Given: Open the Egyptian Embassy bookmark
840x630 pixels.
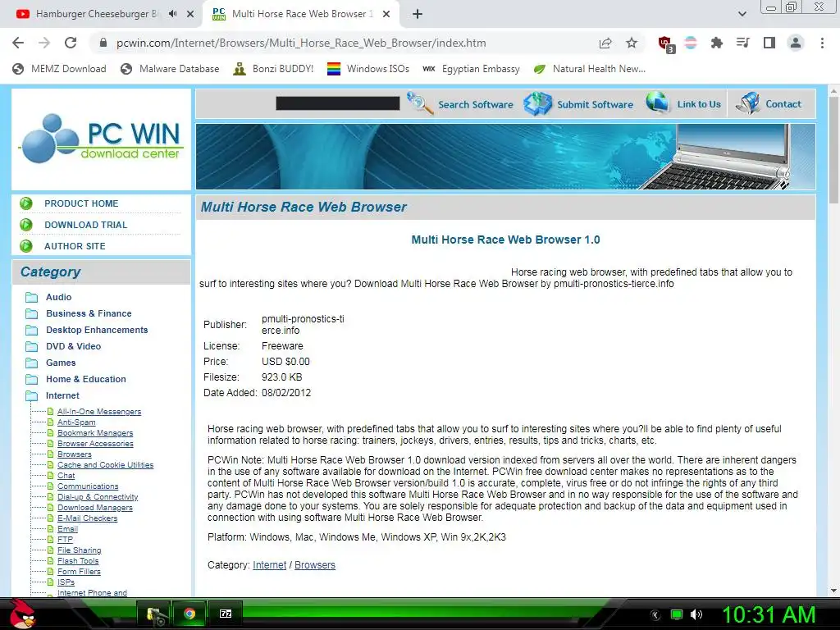Looking at the screenshot, I should click(471, 69).
